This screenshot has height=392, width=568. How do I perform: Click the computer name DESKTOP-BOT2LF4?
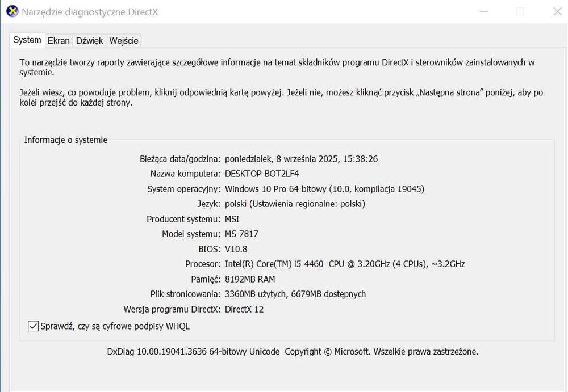[262, 174]
